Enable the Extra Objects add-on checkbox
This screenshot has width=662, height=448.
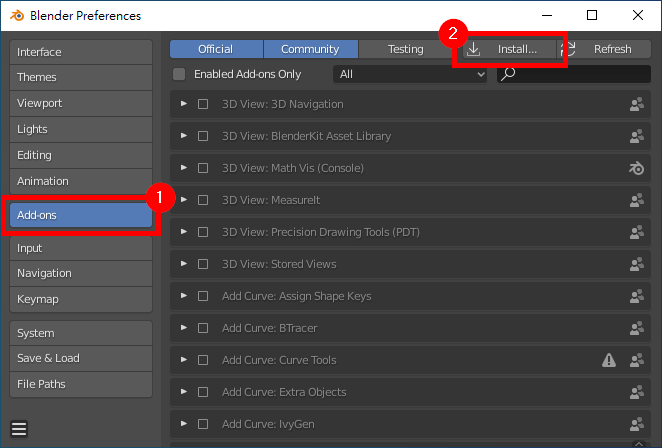point(203,392)
